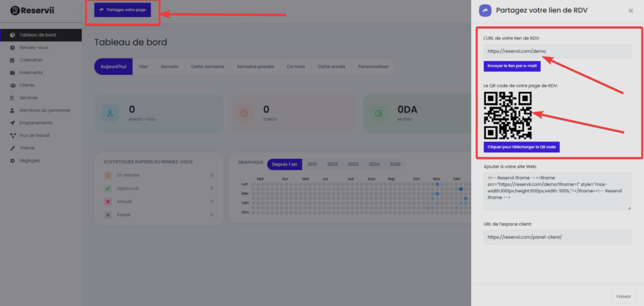Open Thème menu item
This screenshot has width=644, height=306.
click(x=41, y=148)
